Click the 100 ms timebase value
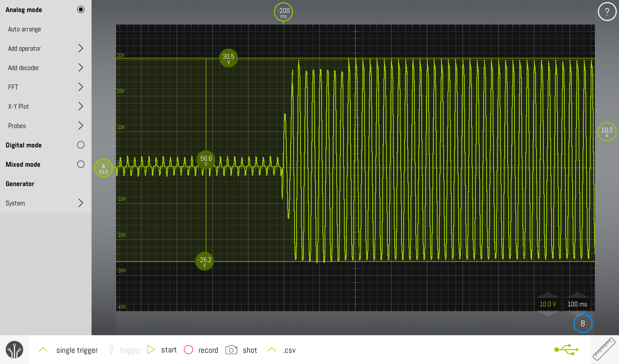Screen dimensions: 619x364 coord(577,304)
